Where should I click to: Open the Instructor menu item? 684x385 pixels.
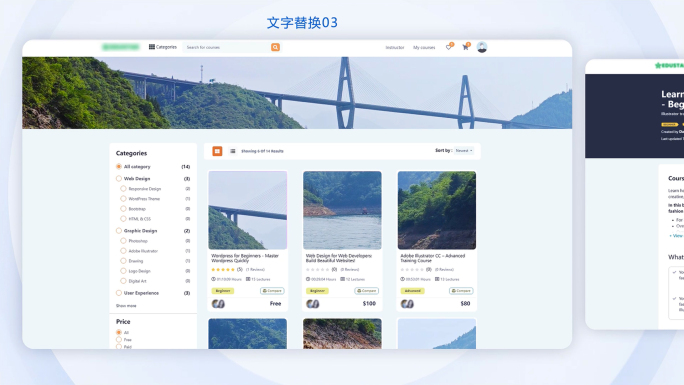click(395, 47)
